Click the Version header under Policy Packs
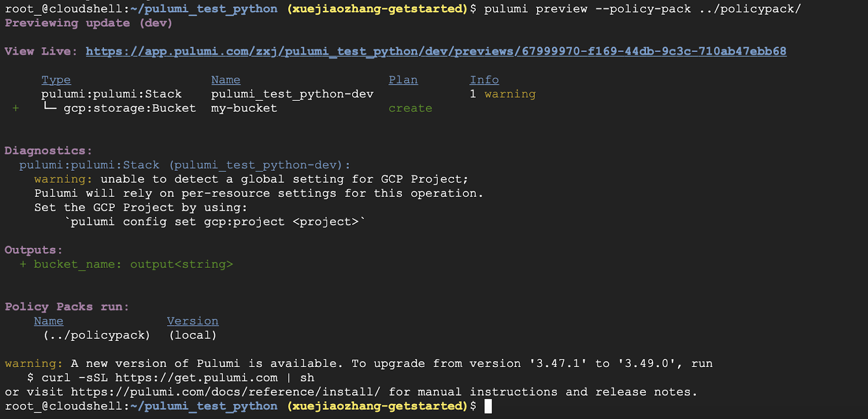 193,321
